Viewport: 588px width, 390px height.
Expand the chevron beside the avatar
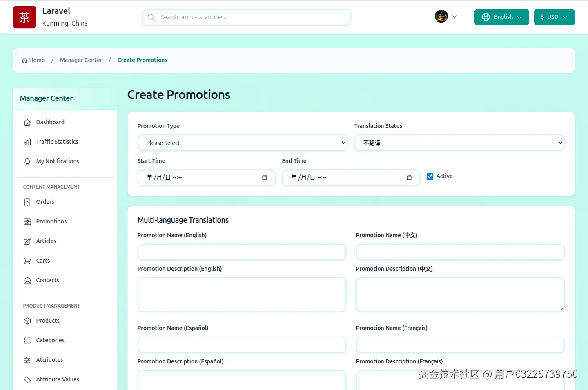[454, 17]
